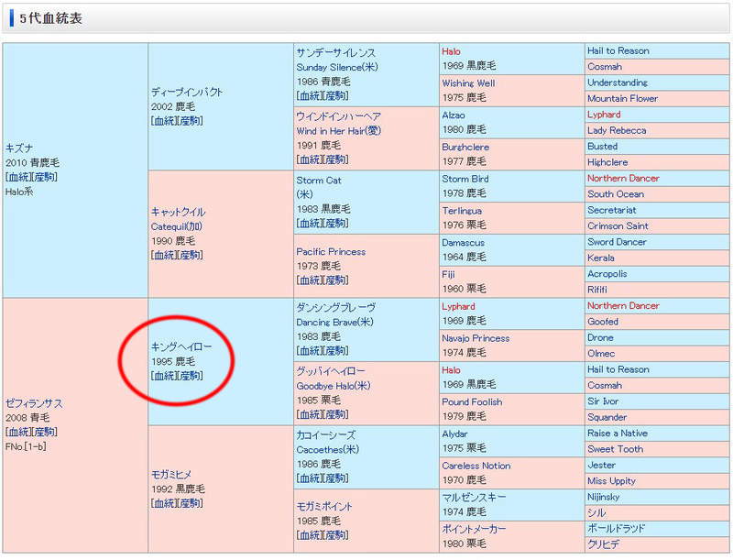Screen dimensions: 733x560
Task: Click the ディープインパクト name link
Action: click(x=187, y=92)
